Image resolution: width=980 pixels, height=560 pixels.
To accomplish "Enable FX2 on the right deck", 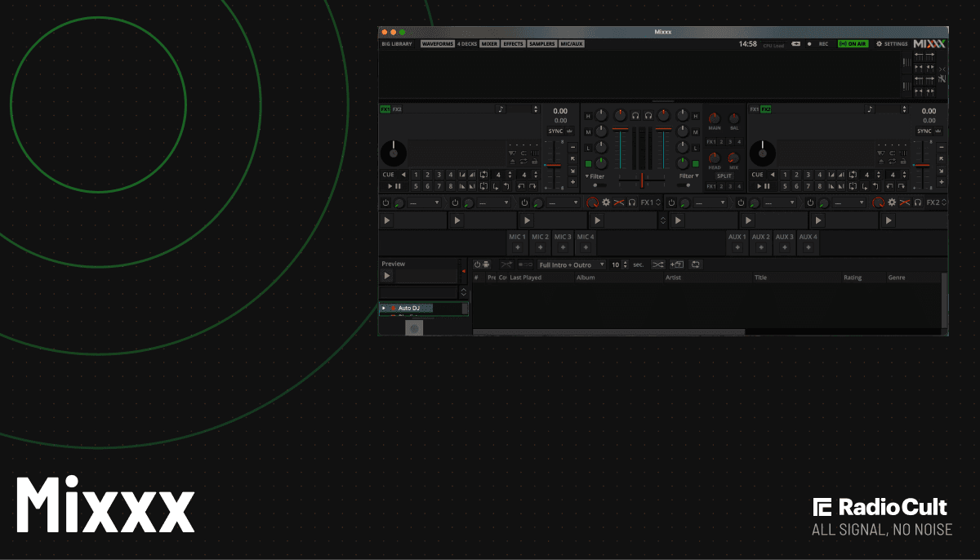I will click(766, 109).
